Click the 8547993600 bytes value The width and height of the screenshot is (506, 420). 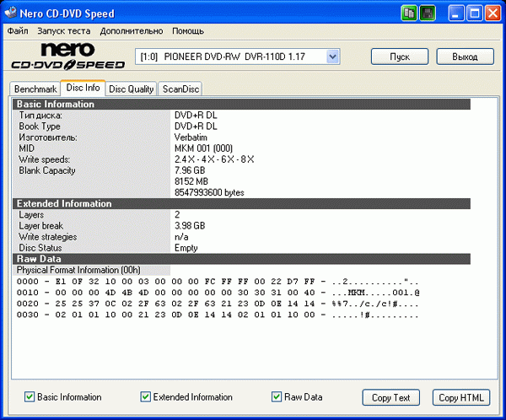[209, 192]
